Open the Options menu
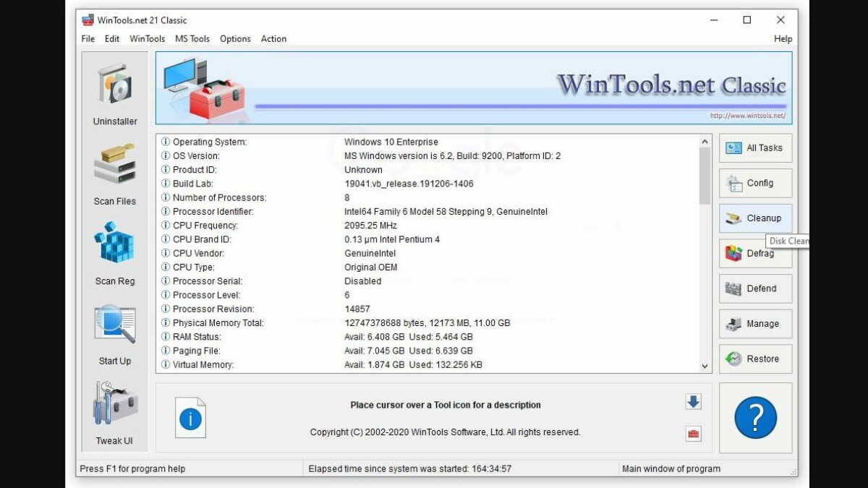This screenshot has width=868, height=488. 235,39
